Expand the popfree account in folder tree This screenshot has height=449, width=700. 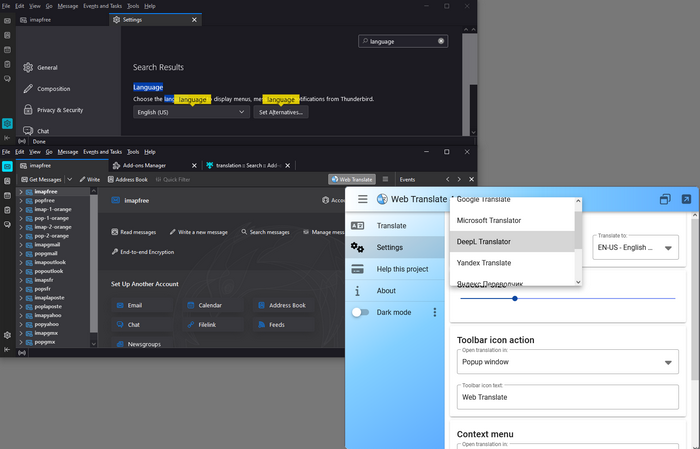click(21, 200)
